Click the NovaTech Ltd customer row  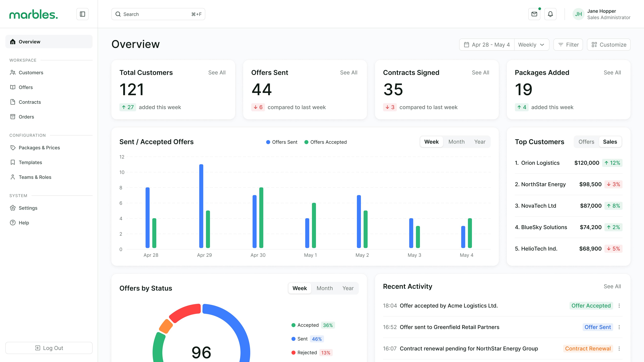[569, 206]
